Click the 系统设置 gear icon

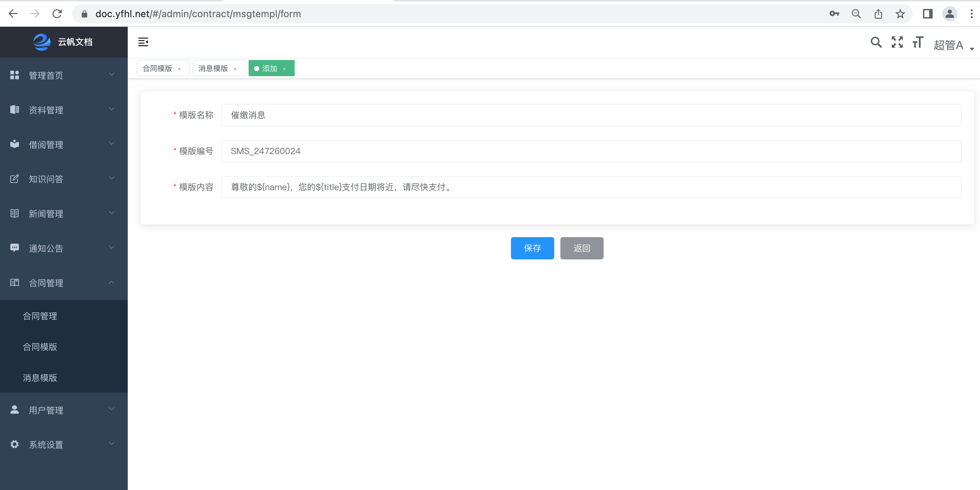[x=14, y=444]
